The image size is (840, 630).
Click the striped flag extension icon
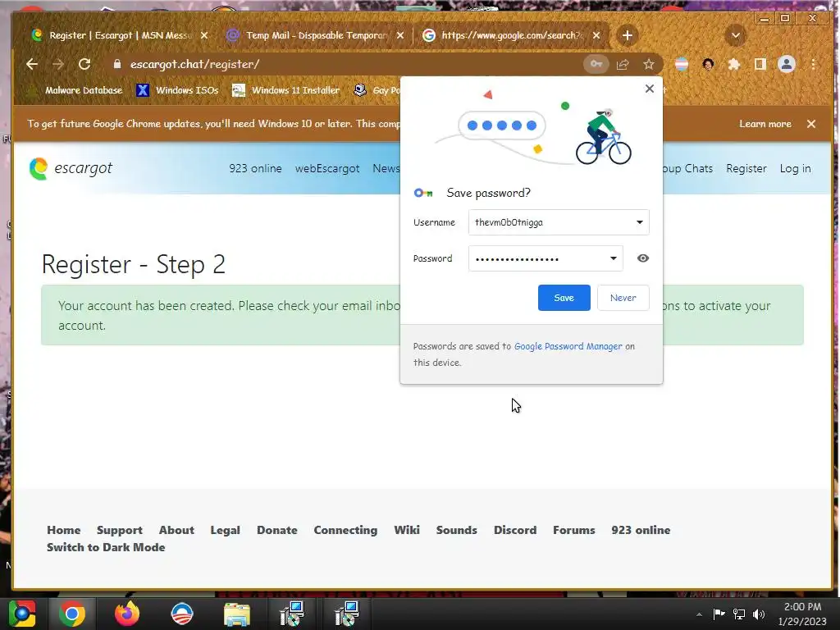(682, 64)
